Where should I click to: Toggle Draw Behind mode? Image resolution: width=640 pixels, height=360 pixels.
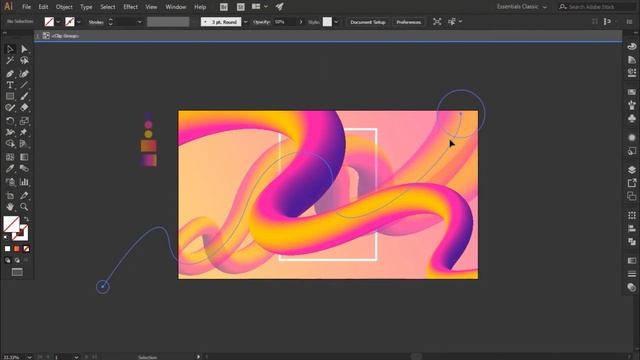pos(17,260)
